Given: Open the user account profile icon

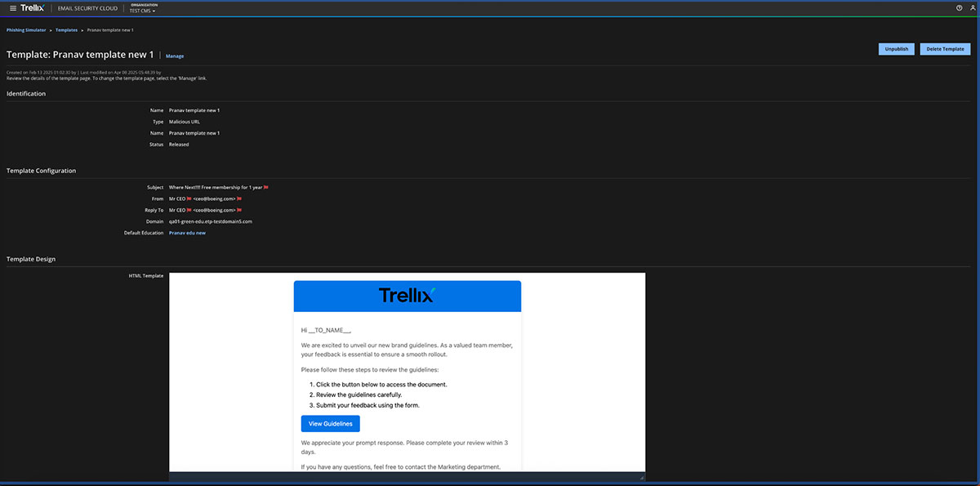Looking at the screenshot, I should tap(971, 8).
